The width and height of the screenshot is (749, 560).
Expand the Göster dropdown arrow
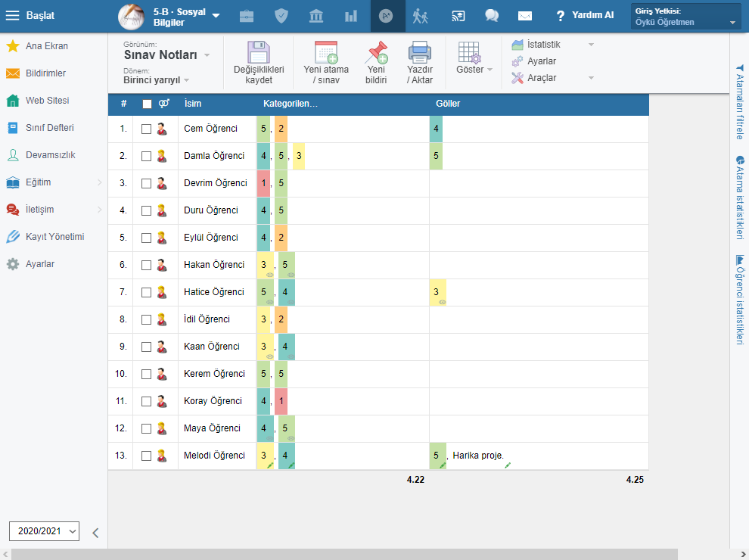click(489, 70)
